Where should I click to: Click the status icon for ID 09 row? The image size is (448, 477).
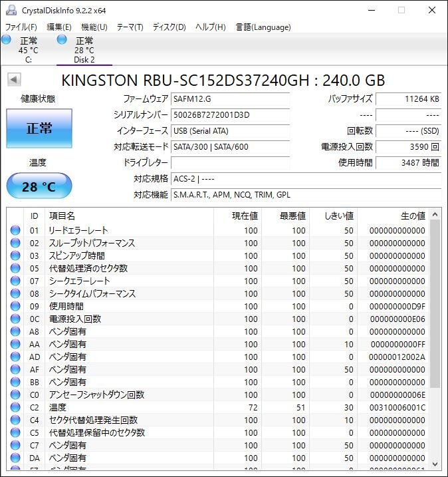coord(15,306)
